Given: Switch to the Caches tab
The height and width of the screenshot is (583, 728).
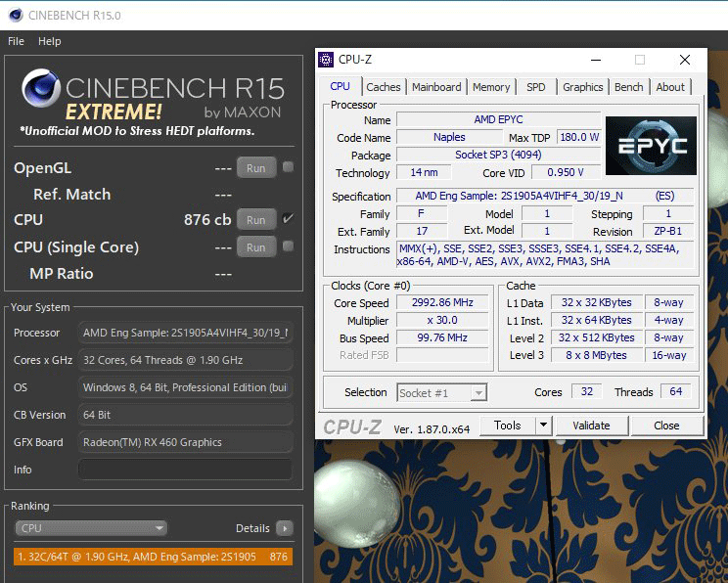Looking at the screenshot, I should click(x=383, y=87).
